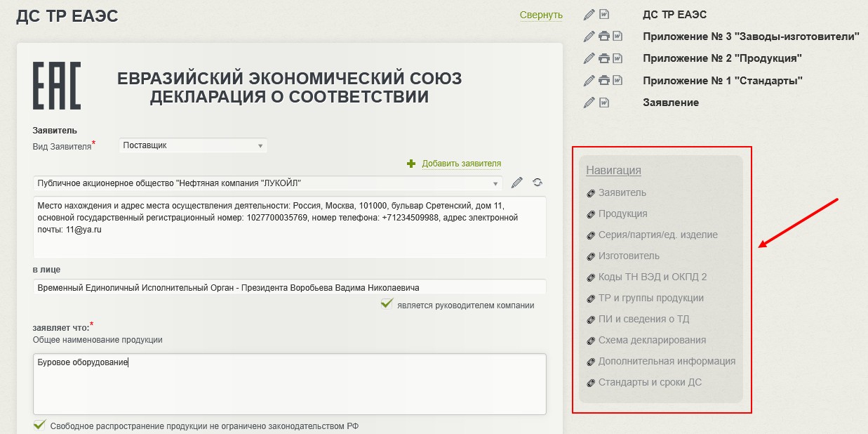Edit the selected applicant company with pencil icon

[517, 183]
